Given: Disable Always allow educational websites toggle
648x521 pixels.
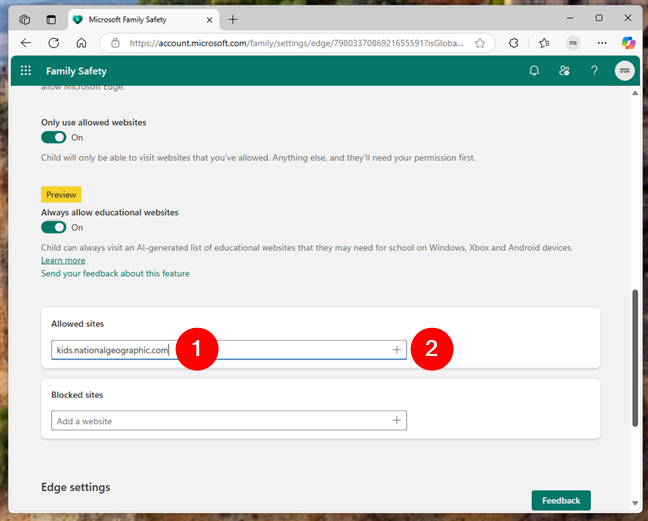Looking at the screenshot, I should point(53,227).
